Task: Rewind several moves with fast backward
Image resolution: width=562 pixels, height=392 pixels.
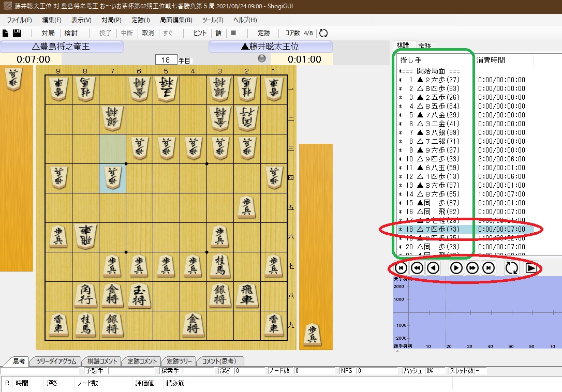Action: click(417, 268)
